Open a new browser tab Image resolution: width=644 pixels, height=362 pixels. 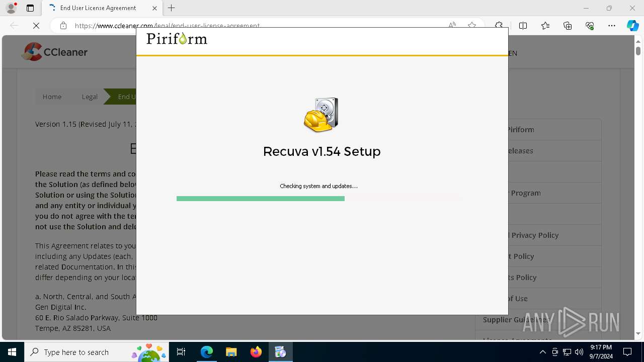172,8
